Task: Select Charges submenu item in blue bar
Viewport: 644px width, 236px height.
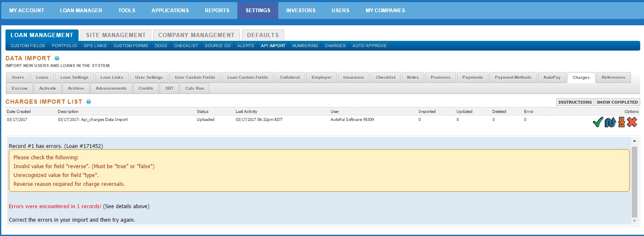Action: coord(335,46)
